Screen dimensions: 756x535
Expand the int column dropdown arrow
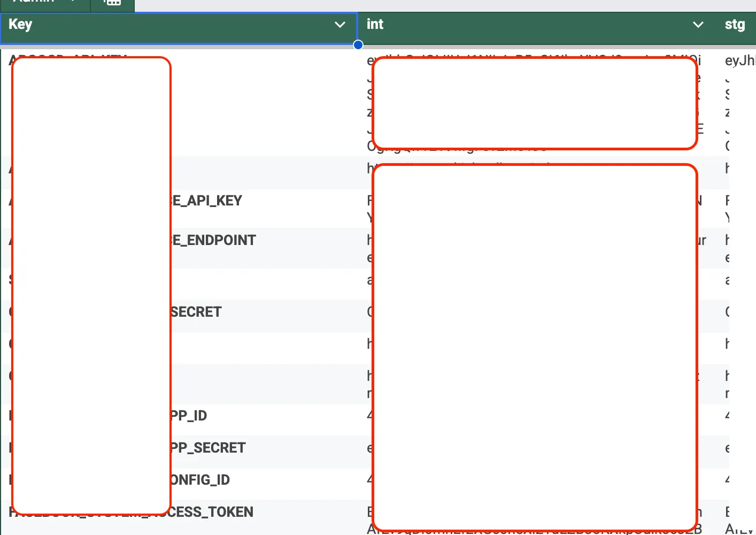pyautogui.click(x=698, y=25)
